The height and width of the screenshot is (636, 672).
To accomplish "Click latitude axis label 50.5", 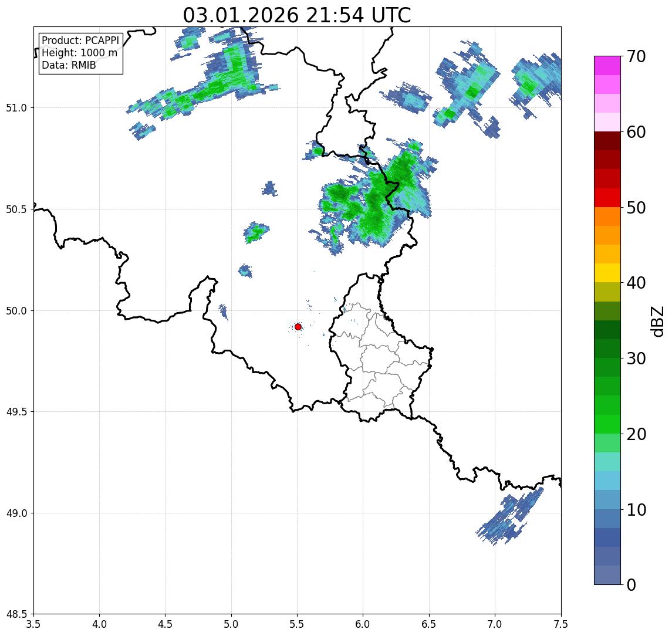I will (x=16, y=209).
